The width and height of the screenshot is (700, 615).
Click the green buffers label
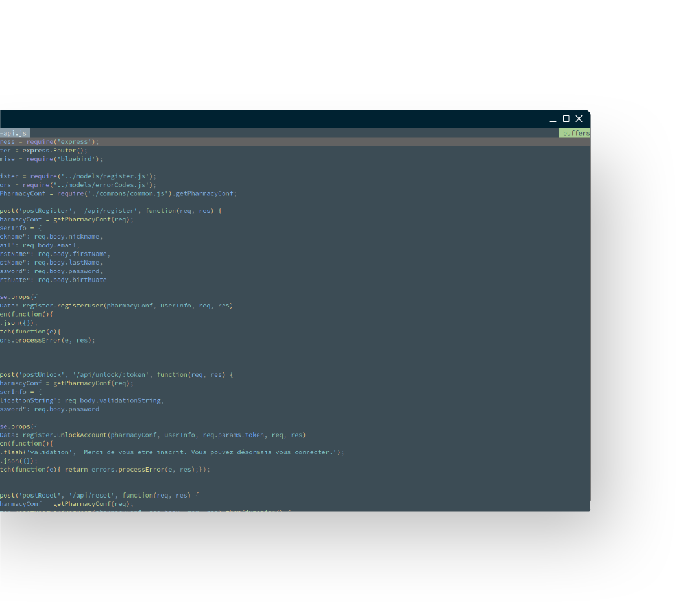575,133
